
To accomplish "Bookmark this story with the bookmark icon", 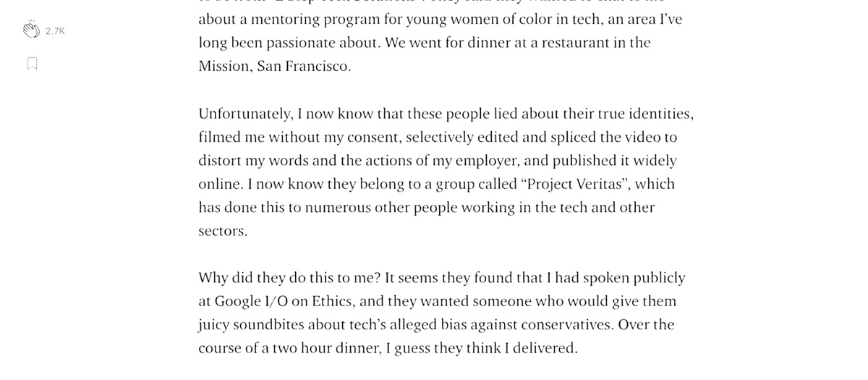I will coord(32,64).
